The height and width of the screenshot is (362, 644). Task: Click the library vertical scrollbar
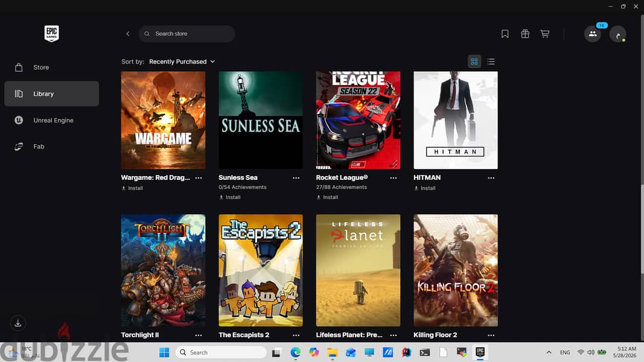pyautogui.click(x=642, y=229)
